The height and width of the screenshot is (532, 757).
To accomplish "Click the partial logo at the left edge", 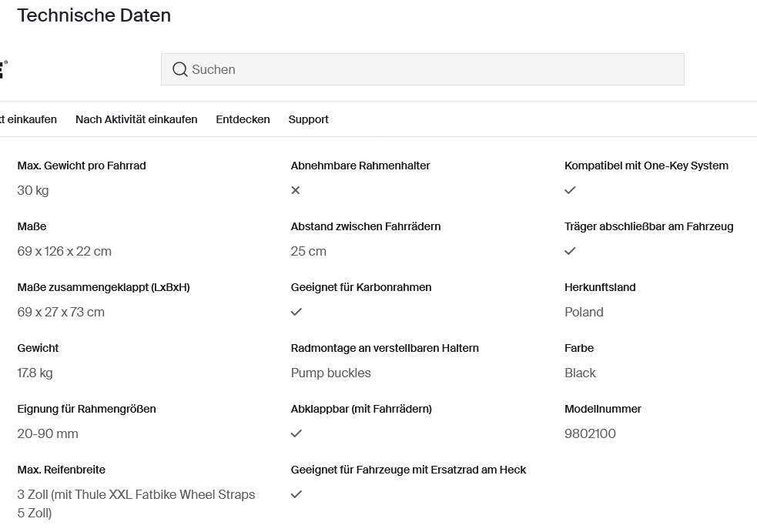I will (x=3, y=69).
